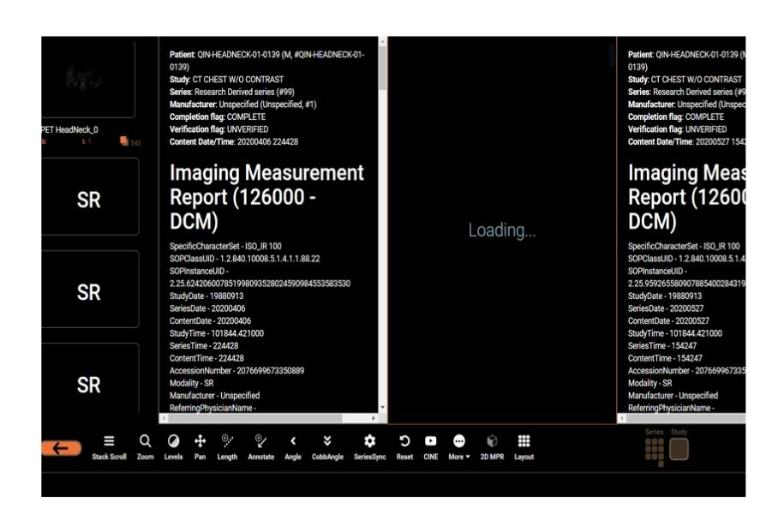This screenshot has height=532, width=784.
Task: Activate the Angle measurement tool
Action: coord(292,446)
